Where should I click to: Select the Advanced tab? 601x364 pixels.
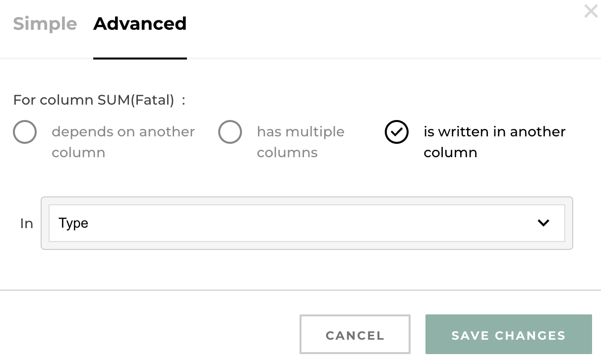click(140, 23)
